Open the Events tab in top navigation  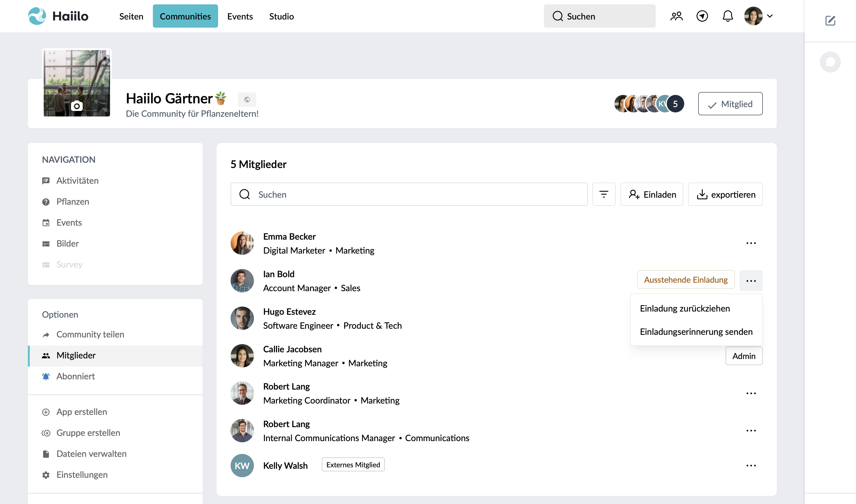click(240, 16)
